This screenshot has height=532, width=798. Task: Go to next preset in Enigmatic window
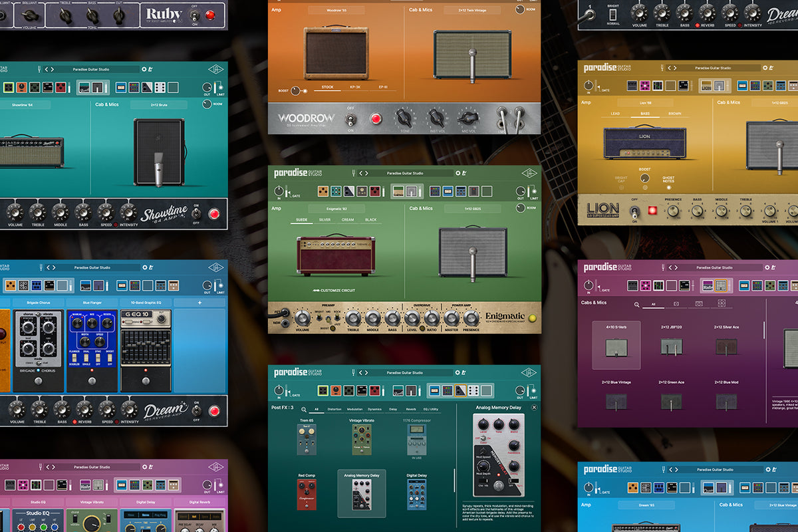[x=367, y=173]
